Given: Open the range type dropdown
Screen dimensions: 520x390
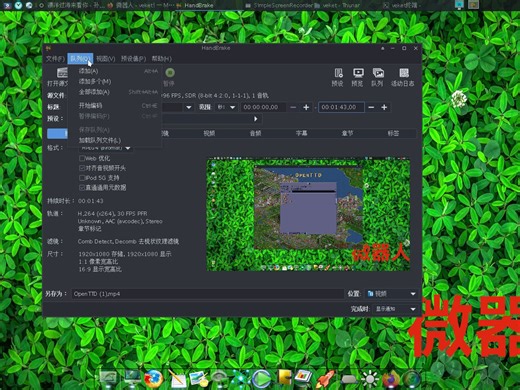Looking at the screenshot, I should 227,107.
